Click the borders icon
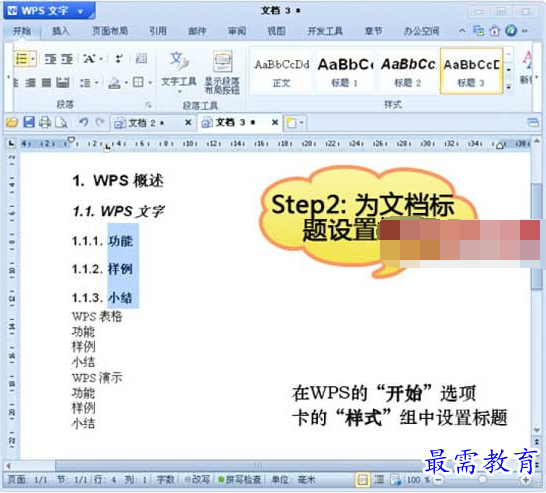546x493 pixels. [139, 83]
